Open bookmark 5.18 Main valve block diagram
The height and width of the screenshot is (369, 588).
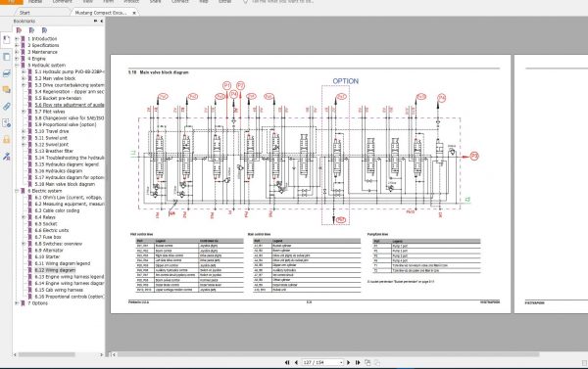click(65, 184)
